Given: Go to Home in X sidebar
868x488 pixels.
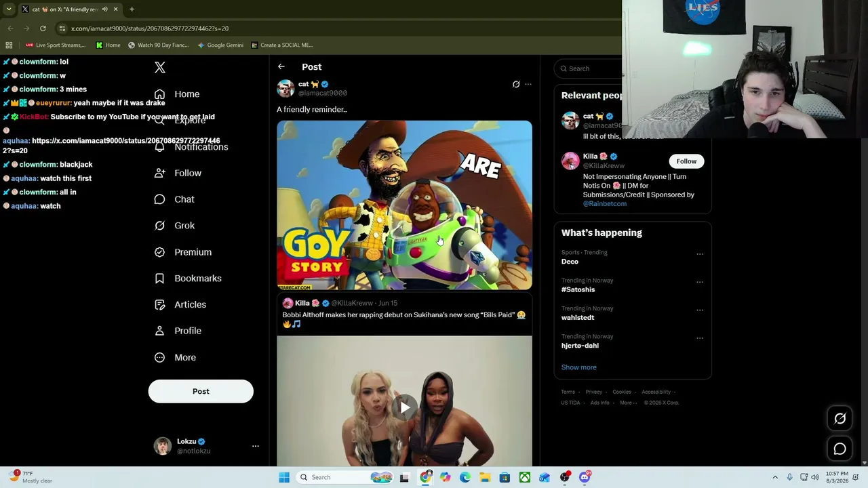Looking at the screenshot, I should pyautogui.click(x=177, y=94).
